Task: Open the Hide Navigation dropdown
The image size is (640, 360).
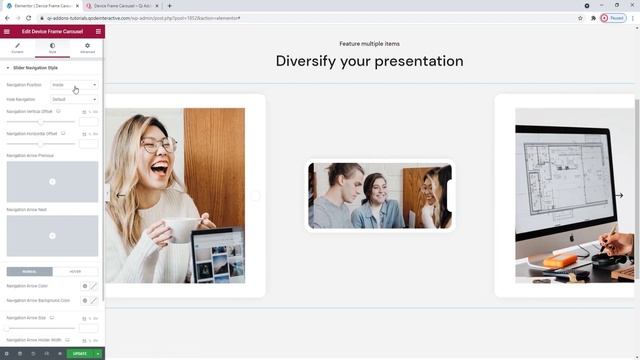Action: click(x=74, y=99)
